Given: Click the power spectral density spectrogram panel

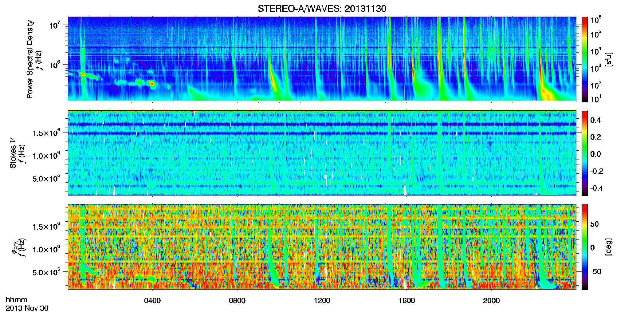Looking at the screenshot, I should click(322, 59).
